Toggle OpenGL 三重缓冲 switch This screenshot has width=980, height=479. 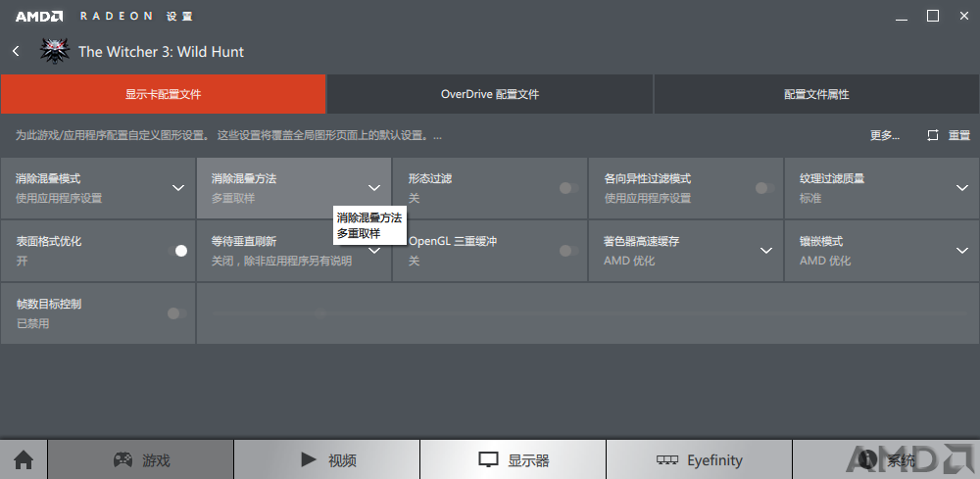point(568,251)
